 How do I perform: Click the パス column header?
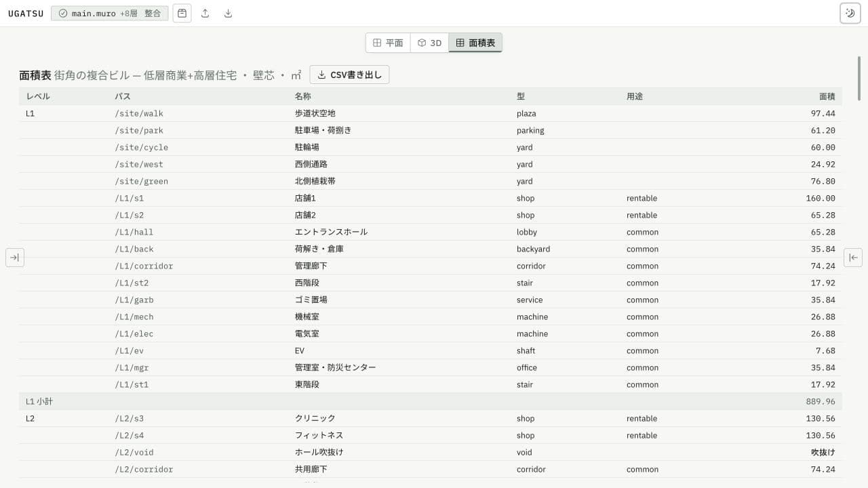click(x=123, y=96)
